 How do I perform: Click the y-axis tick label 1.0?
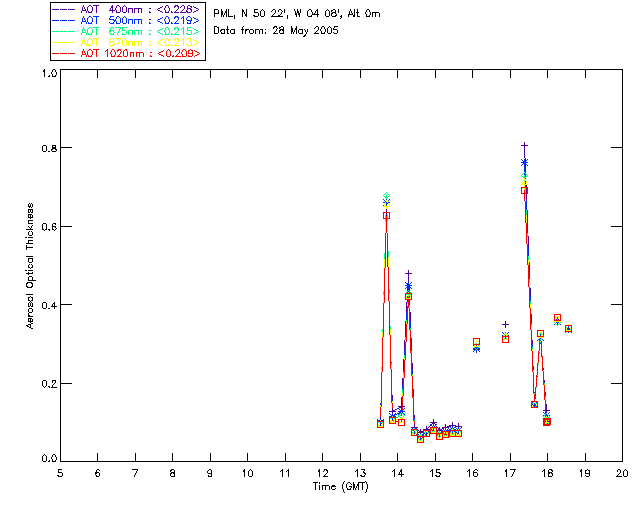49,73
